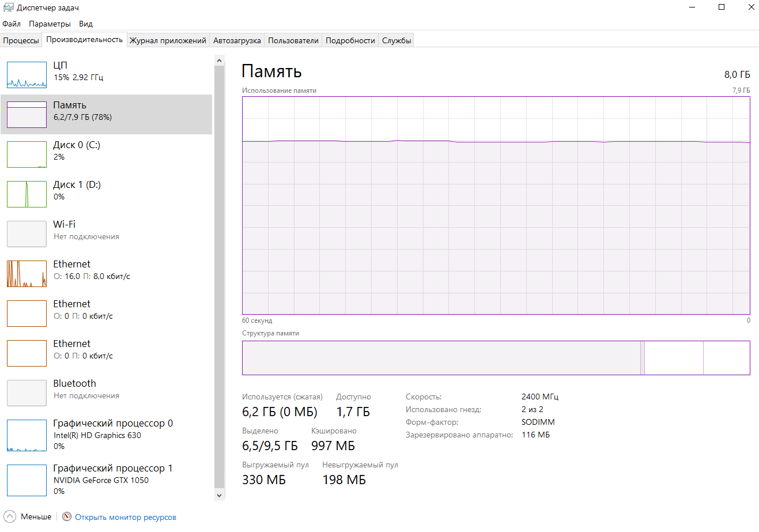Open Диск 0 (C:) performance graph
759x532 pixels.
click(27, 154)
